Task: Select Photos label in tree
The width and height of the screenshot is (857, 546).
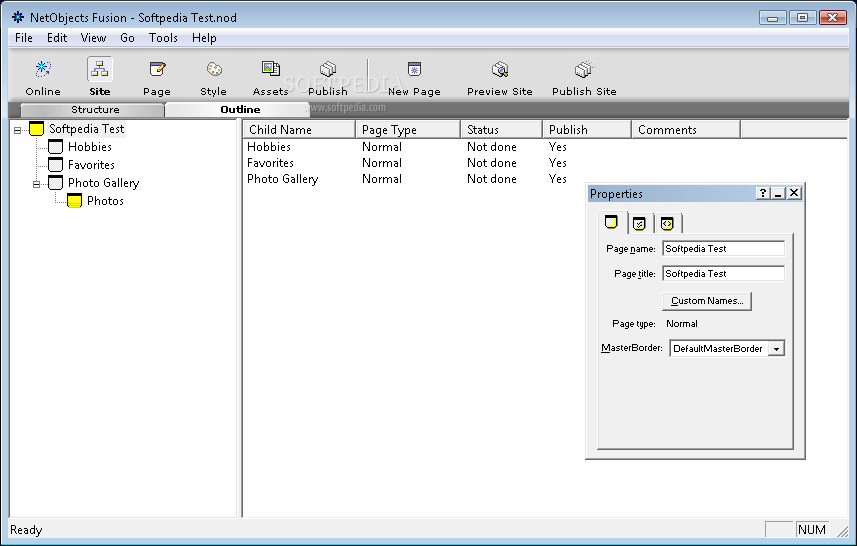Action: [105, 201]
